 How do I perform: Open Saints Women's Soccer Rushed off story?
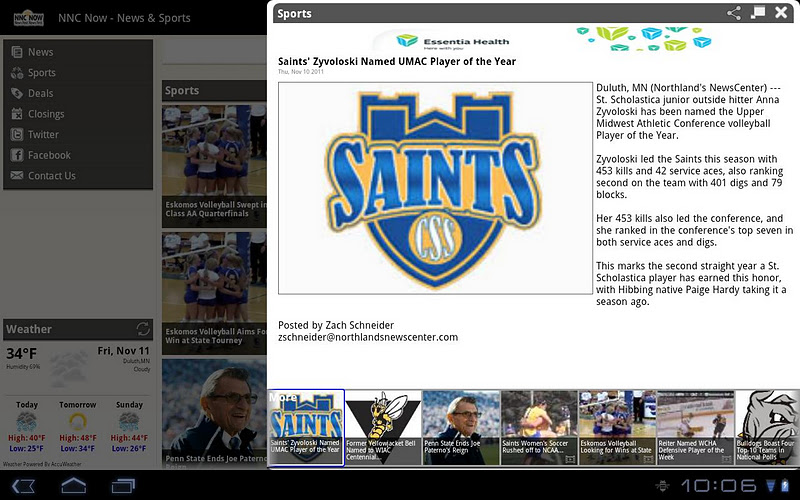539,428
